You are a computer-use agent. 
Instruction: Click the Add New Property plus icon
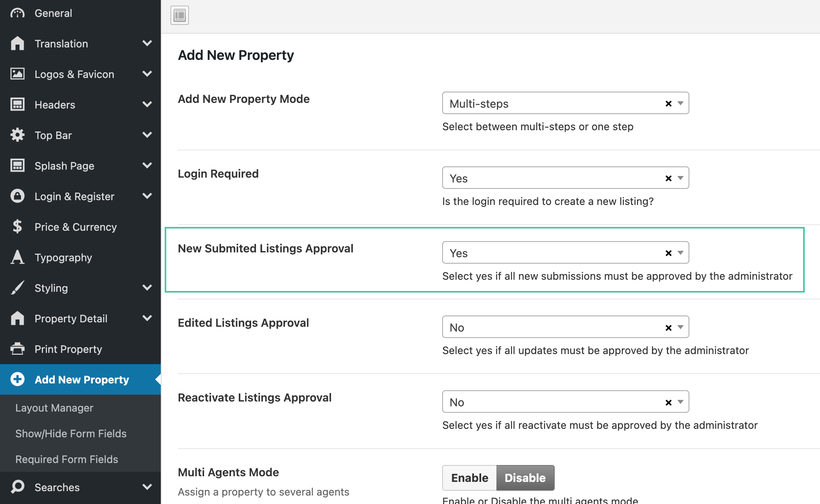point(17,379)
